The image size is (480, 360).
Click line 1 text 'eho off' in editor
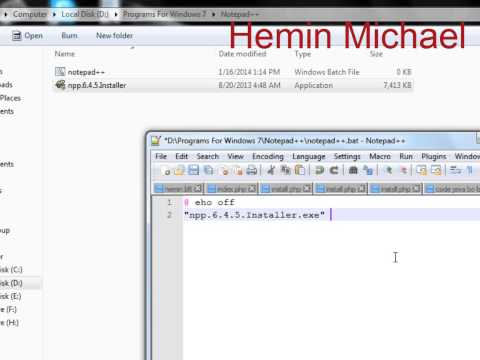point(215,202)
